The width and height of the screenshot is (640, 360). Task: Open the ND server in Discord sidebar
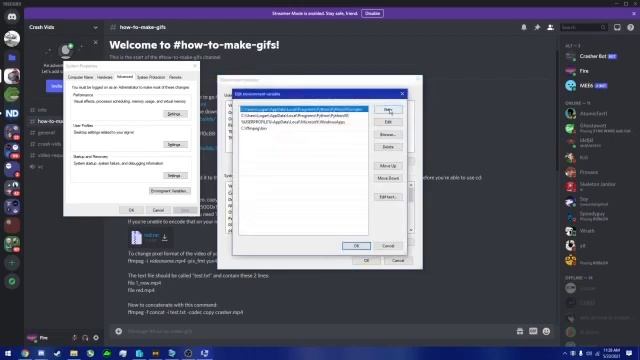pyautogui.click(x=12, y=113)
